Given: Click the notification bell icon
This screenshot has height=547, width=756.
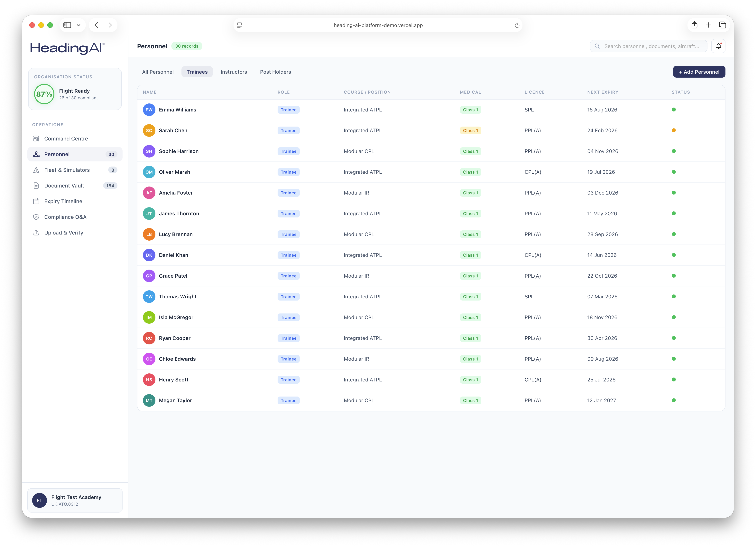Looking at the screenshot, I should [x=719, y=46].
